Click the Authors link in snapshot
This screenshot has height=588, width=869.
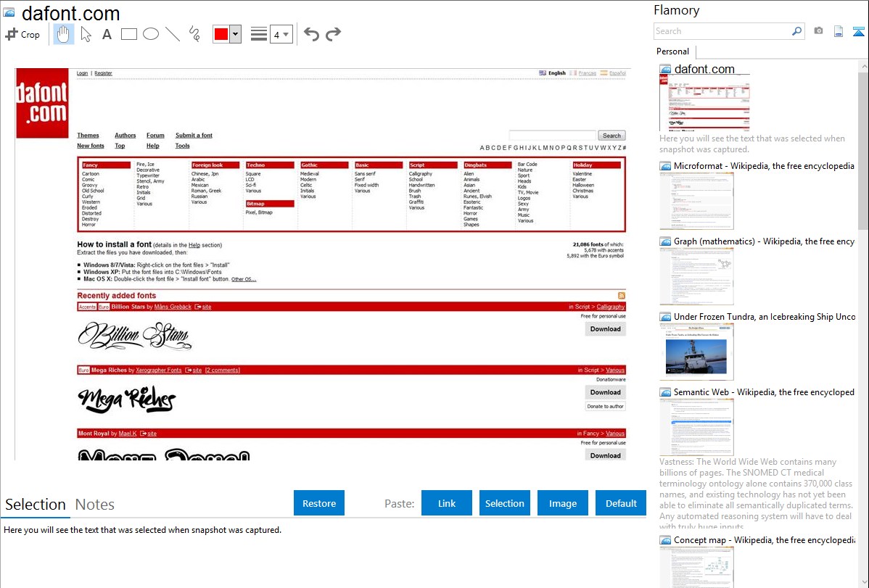click(x=125, y=136)
